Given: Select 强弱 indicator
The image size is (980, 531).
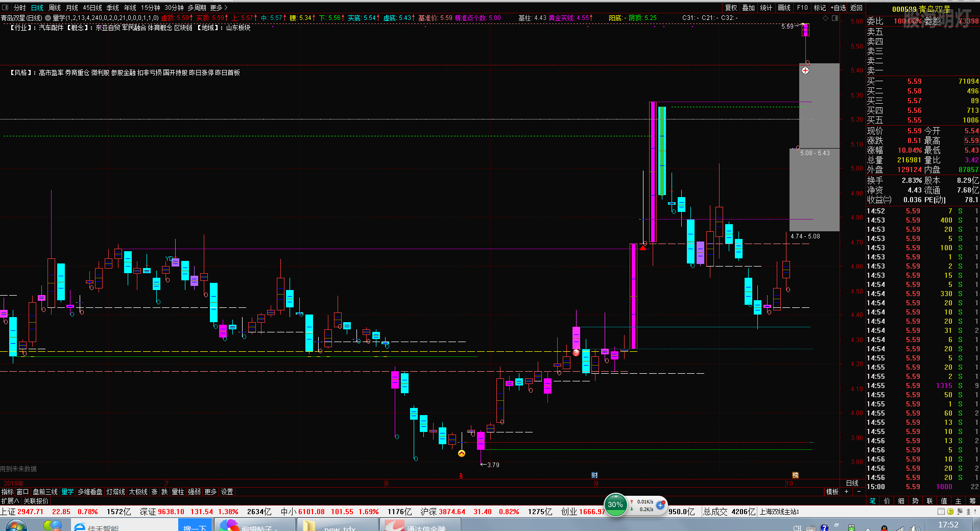Looking at the screenshot, I should pyautogui.click(x=195, y=492).
